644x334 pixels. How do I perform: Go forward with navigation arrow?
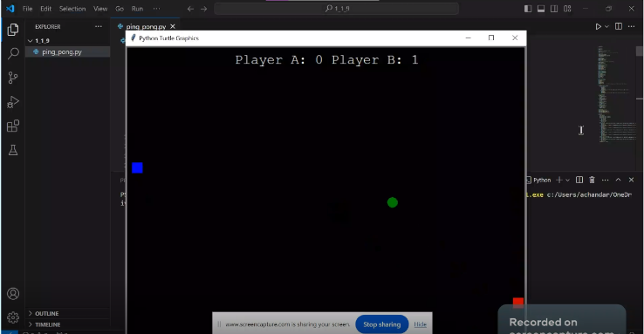point(203,9)
